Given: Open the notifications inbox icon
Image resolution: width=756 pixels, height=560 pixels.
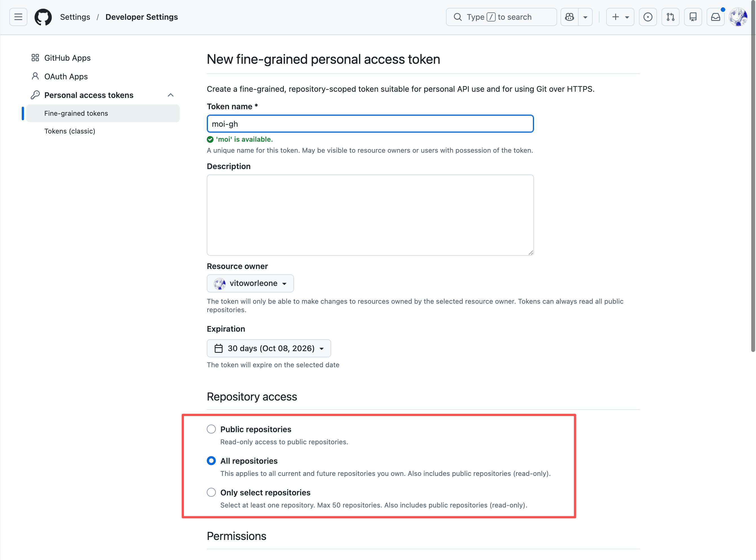Looking at the screenshot, I should pyautogui.click(x=715, y=17).
